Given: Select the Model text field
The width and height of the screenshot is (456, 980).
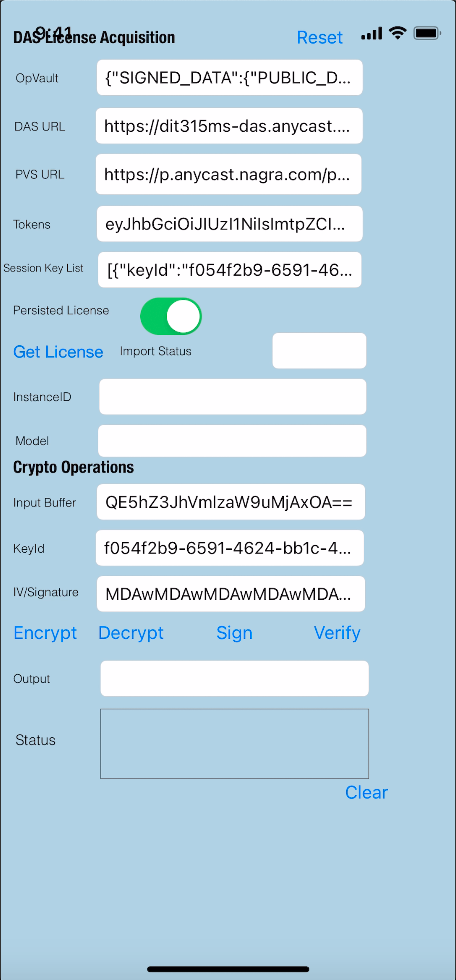Looking at the screenshot, I should (232, 441).
